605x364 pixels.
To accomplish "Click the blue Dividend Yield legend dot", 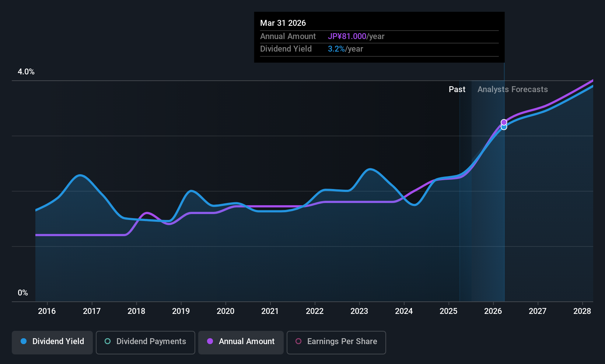I will coord(24,341).
